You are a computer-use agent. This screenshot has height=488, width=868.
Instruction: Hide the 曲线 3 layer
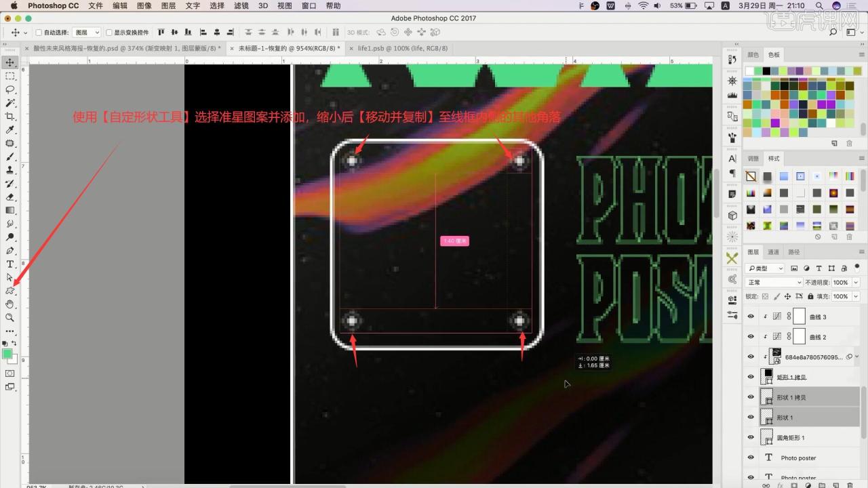coord(751,317)
